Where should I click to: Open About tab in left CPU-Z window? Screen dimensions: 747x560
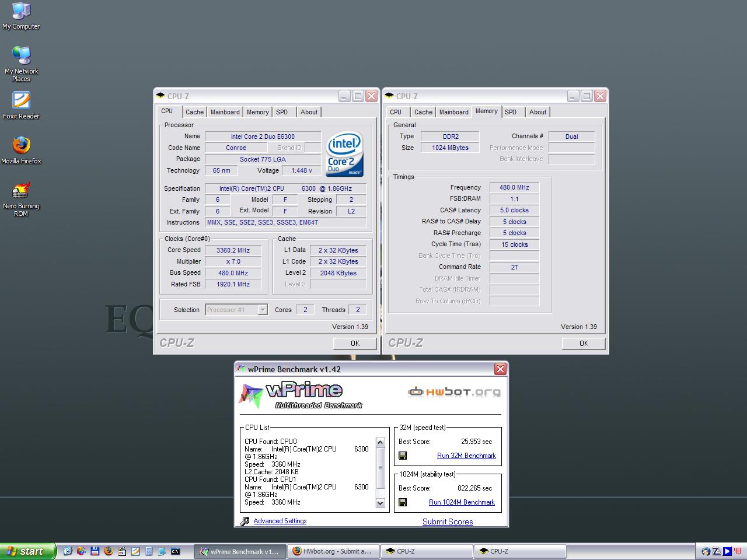[x=309, y=112]
